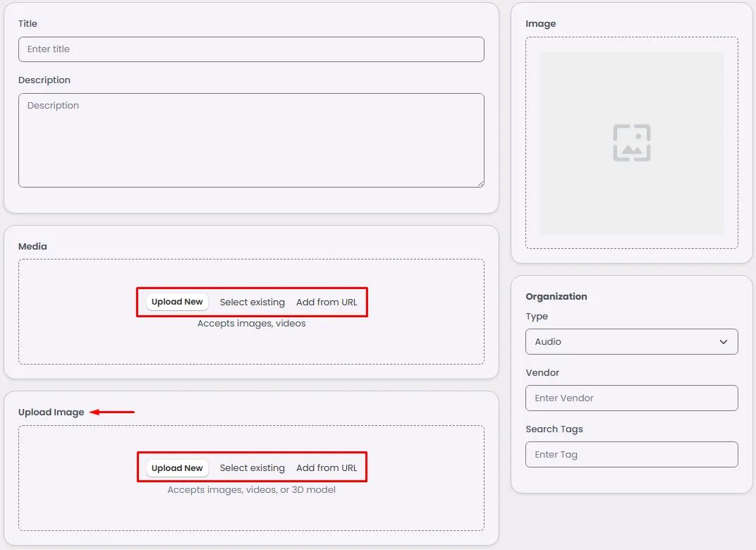This screenshot has width=756, height=550.
Task: Choose Add from URL under Upload Image
Action: [x=327, y=468]
